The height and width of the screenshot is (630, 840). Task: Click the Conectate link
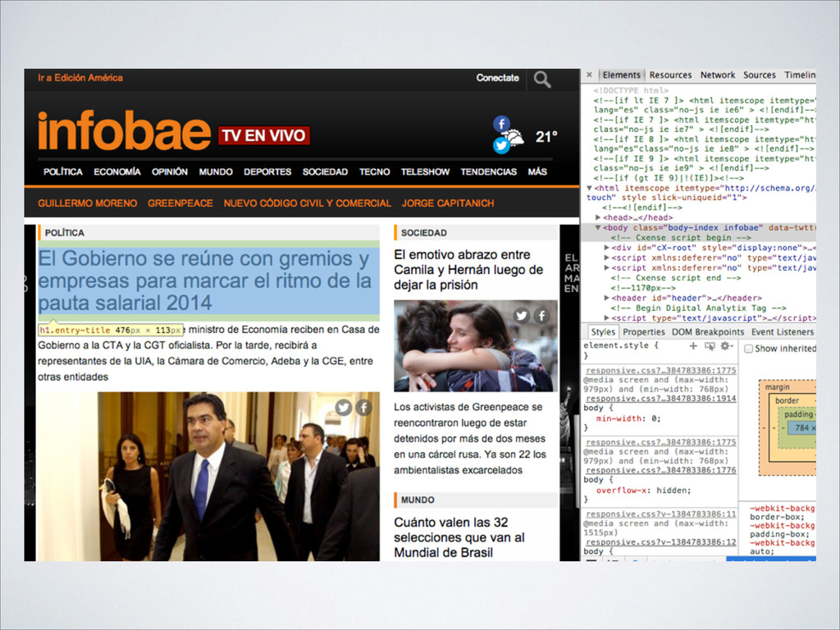pyautogui.click(x=498, y=78)
